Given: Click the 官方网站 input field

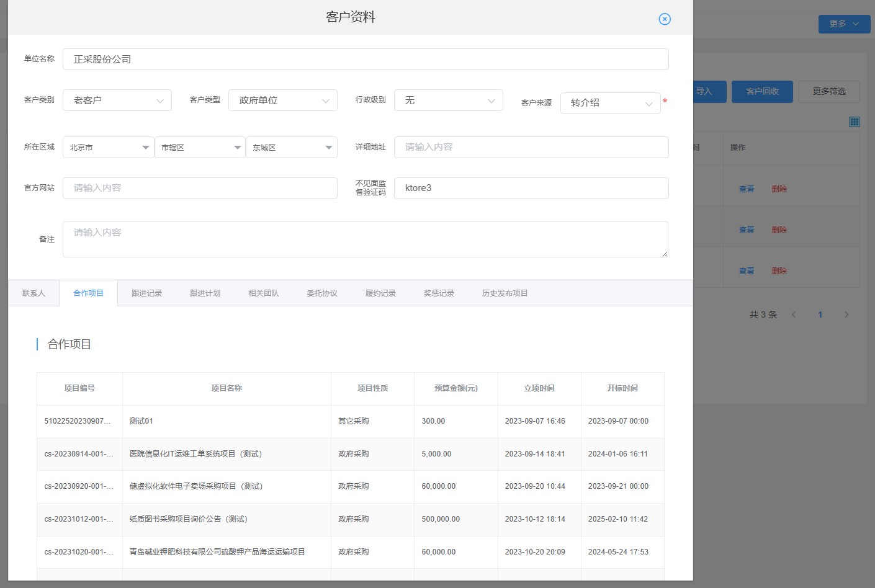Looking at the screenshot, I should click(x=200, y=189).
